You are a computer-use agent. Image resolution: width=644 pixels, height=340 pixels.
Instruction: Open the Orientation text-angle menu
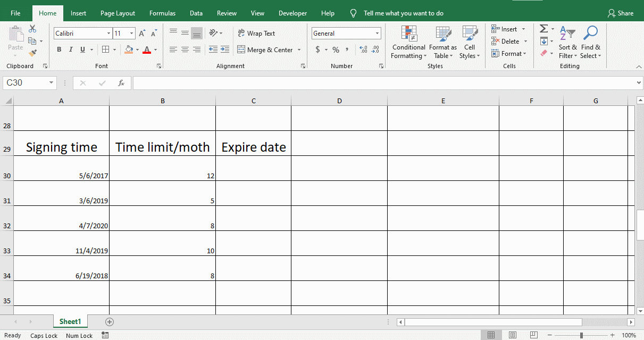click(215, 33)
